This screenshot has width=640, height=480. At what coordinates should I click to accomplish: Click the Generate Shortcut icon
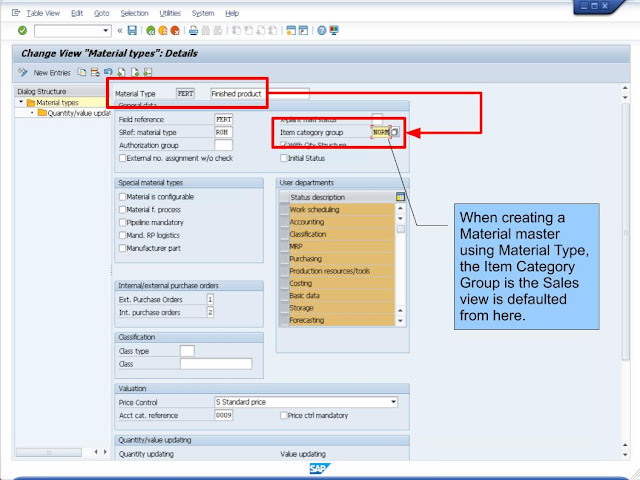pyautogui.click(x=303, y=30)
